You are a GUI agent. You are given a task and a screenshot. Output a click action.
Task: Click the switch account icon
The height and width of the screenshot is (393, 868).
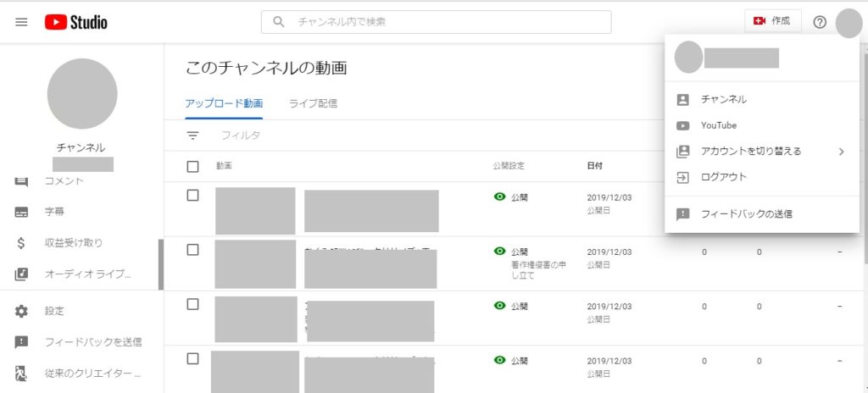(683, 152)
